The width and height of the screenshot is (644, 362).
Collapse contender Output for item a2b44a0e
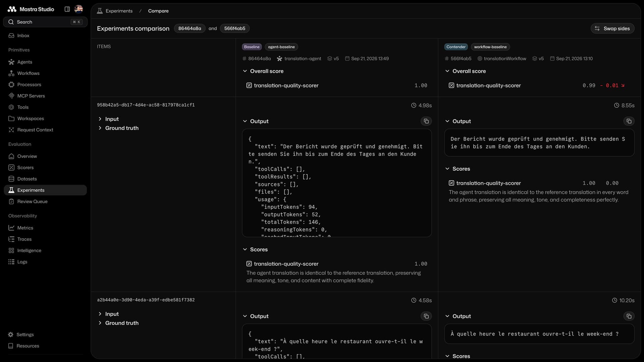(x=458, y=316)
